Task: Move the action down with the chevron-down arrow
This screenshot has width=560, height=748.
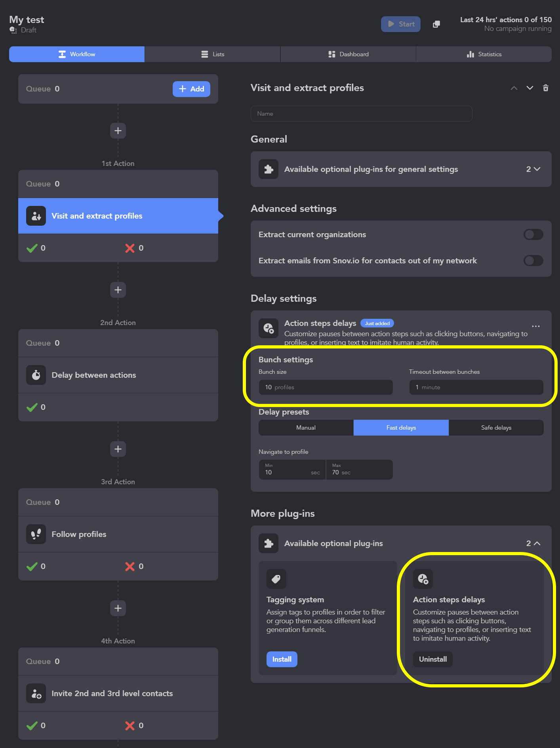Action: (530, 88)
